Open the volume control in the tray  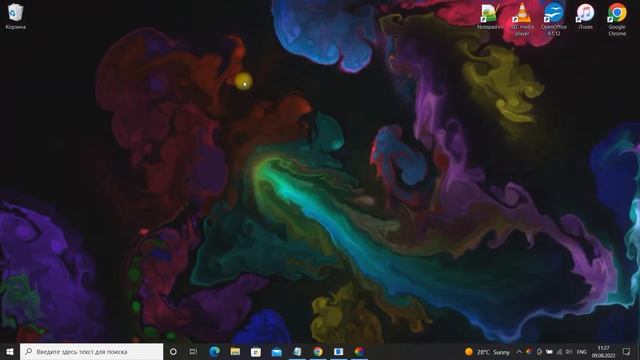569,351
